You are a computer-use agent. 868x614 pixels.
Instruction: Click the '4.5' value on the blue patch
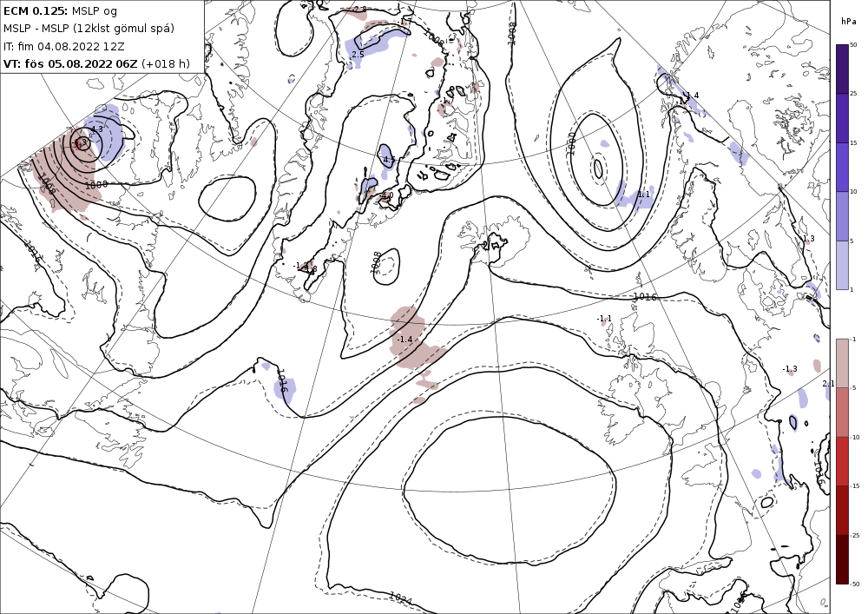click(x=389, y=160)
